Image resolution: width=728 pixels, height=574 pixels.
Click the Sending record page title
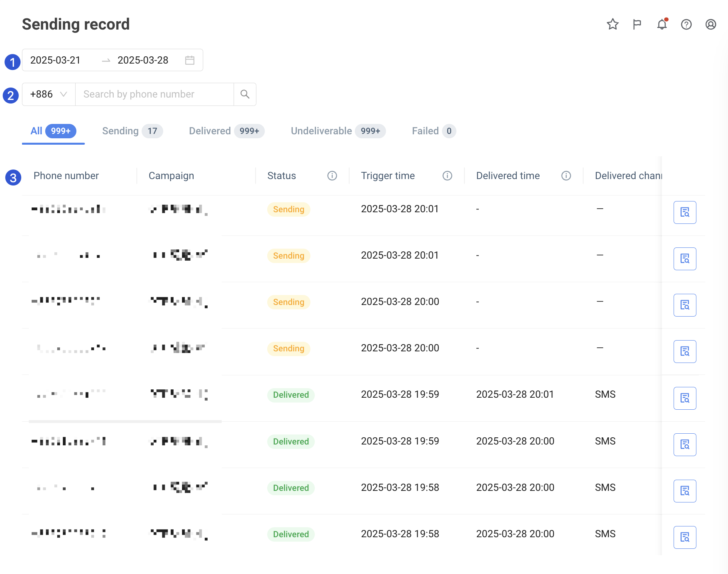click(x=76, y=24)
